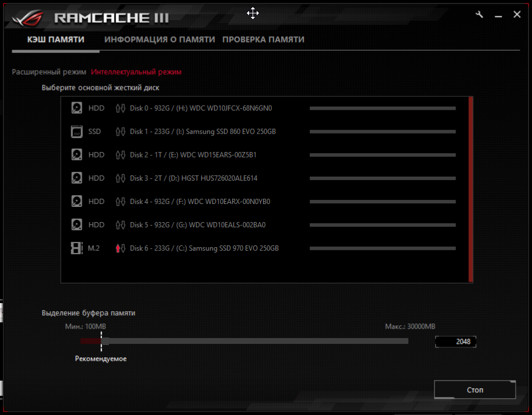
Task: Select Disk 0 - 932G / (H:) WDC WD10JFCX-68N6GN0
Action: [x=201, y=108]
